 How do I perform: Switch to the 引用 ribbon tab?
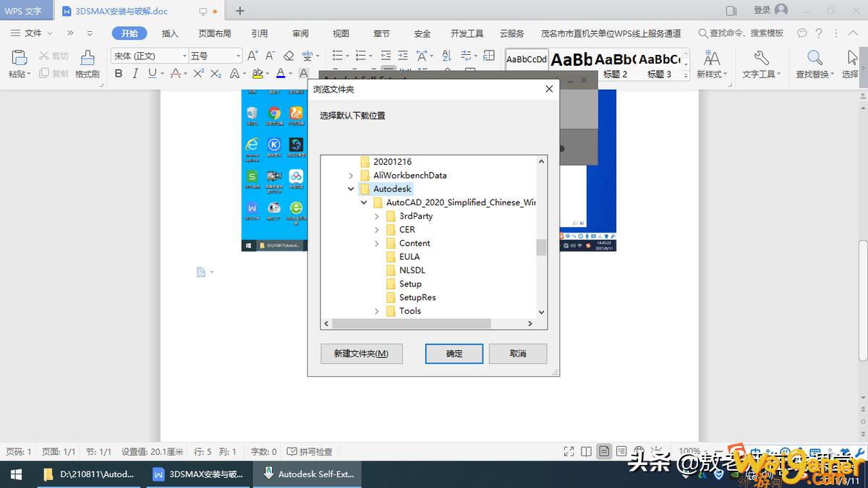[x=260, y=33]
